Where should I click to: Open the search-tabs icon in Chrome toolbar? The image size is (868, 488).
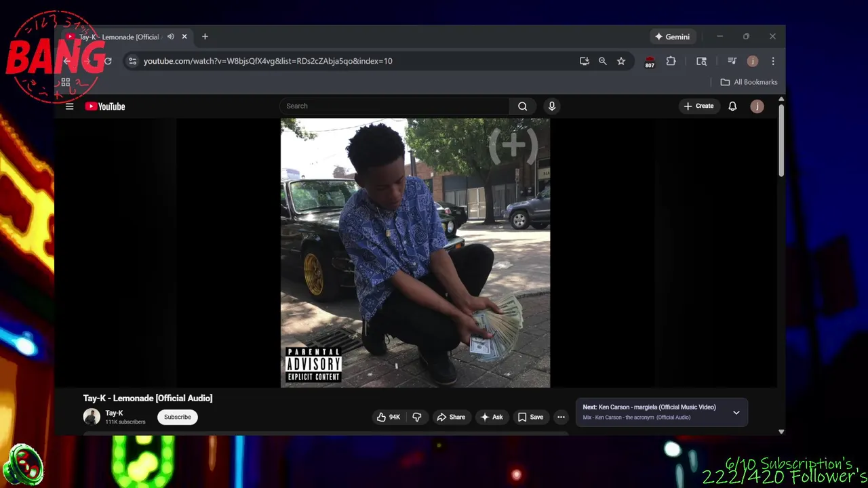pos(701,61)
